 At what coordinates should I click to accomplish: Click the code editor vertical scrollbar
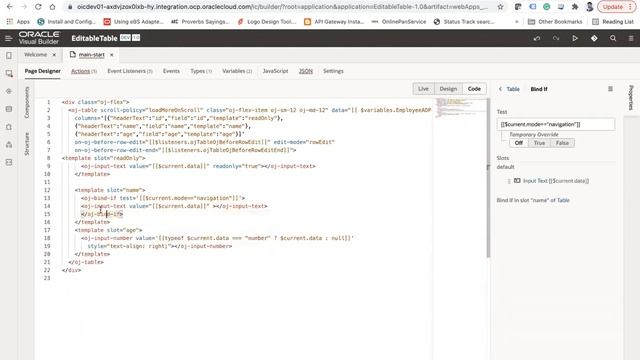(488, 177)
